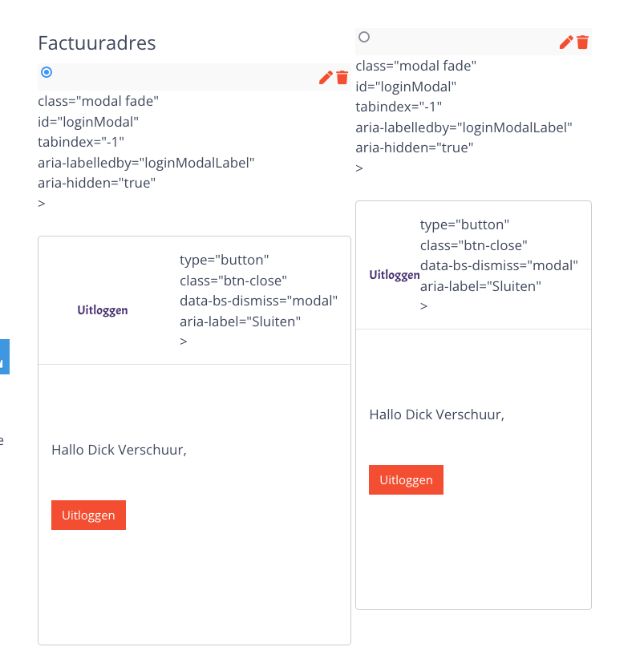Image resolution: width=644 pixels, height=663 pixels.
Task: Click id="loginModal" text below the unchecked radio button
Action: coord(406,87)
